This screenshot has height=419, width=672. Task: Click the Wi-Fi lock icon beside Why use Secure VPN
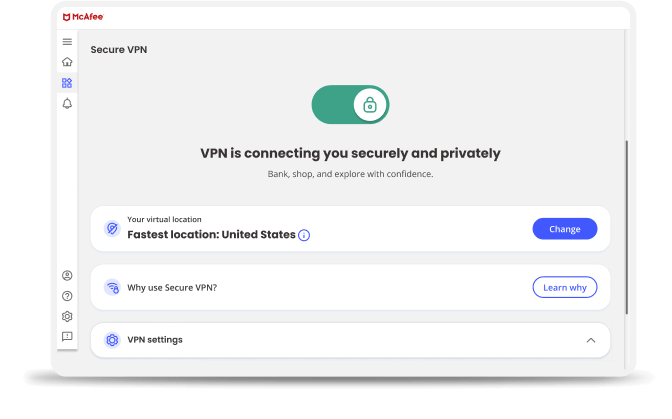[112, 288]
